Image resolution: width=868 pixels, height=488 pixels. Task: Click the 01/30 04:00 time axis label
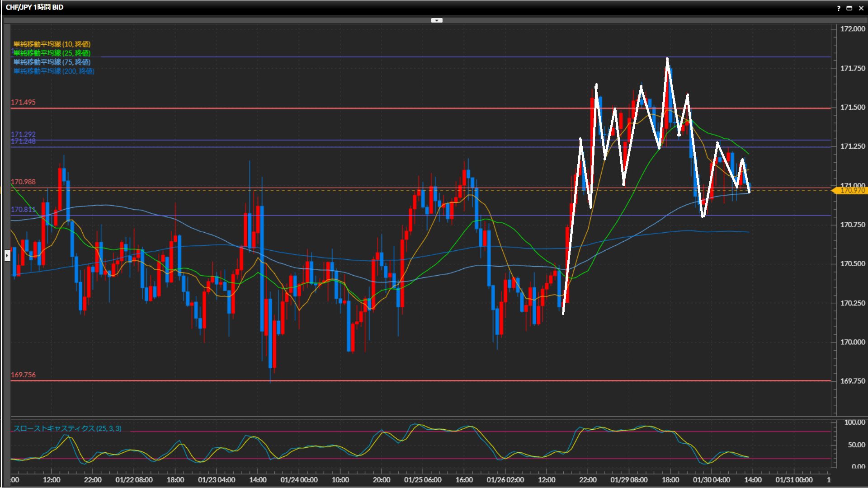point(711,479)
